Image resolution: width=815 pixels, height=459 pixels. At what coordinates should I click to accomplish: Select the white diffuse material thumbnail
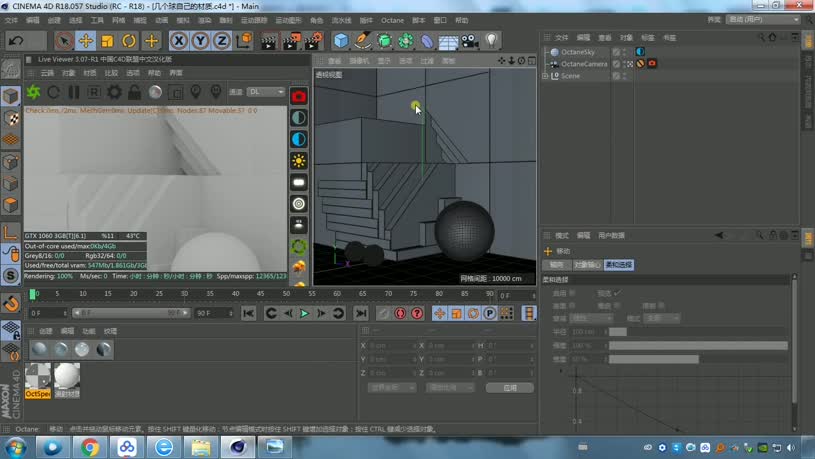tap(67, 381)
